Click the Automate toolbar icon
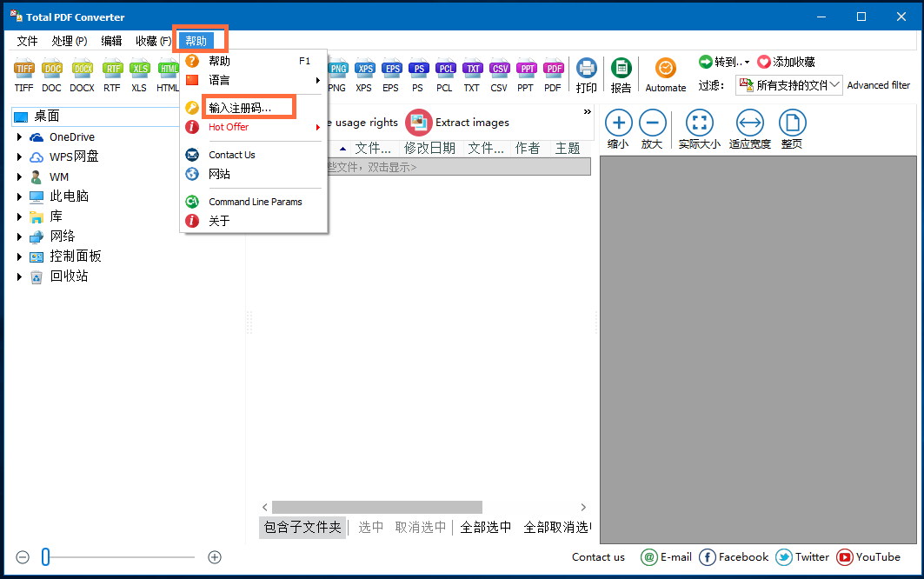The height and width of the screenshot is (579, 924). [666, 70]
